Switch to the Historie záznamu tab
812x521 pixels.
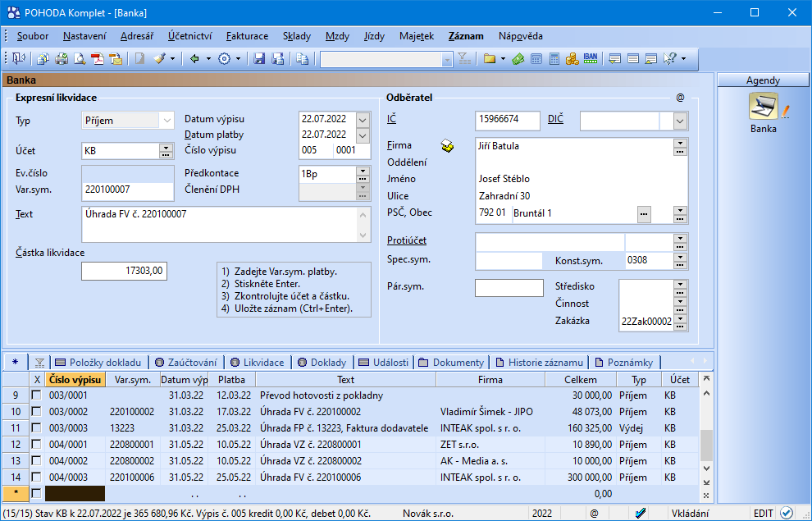540,363
